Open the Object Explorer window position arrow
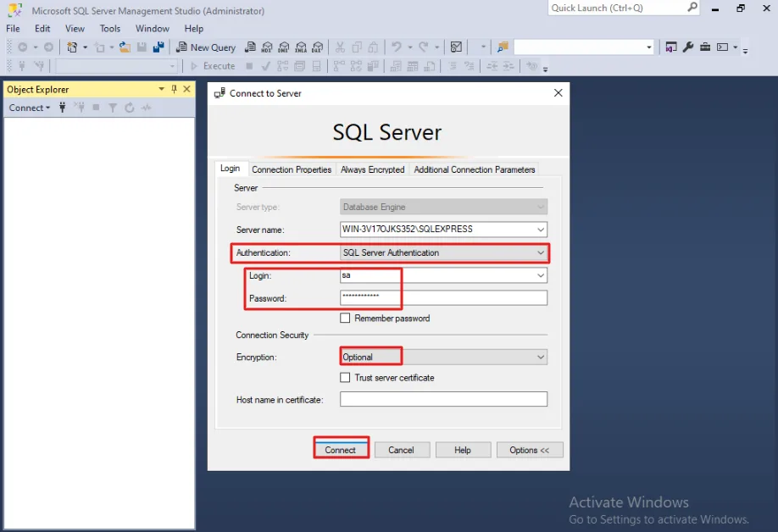The height and width of the screenshot is (532, 778). (x=161, y=89)
